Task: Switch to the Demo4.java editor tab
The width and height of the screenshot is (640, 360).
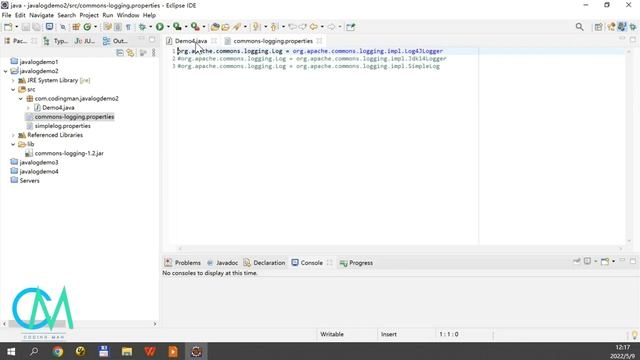Action: click(191, 41)
